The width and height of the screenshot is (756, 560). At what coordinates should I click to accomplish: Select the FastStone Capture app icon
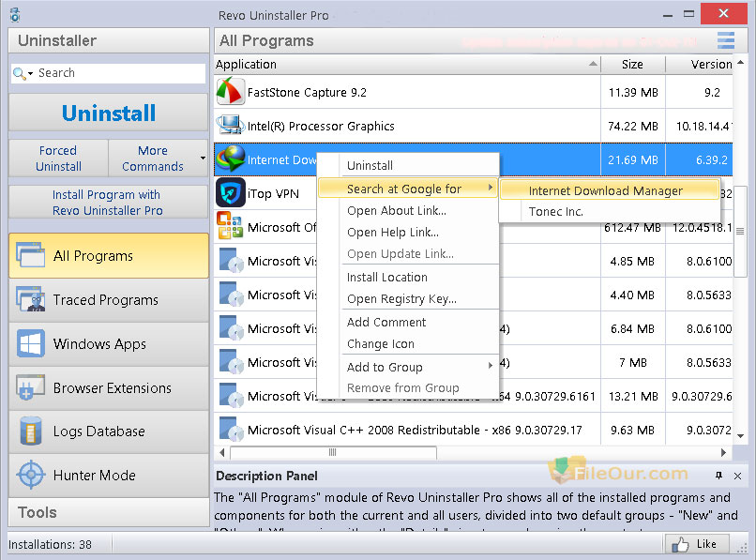click(x=230, y=91)
